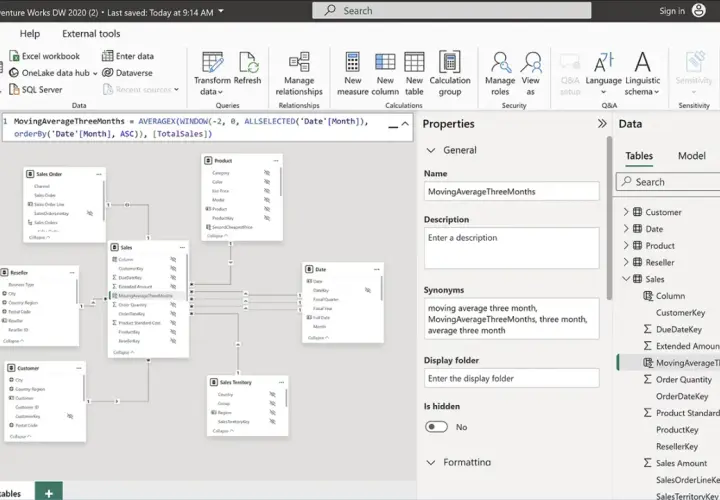
Task: Open the Help ribbon tab
Action: click(30, 34)
